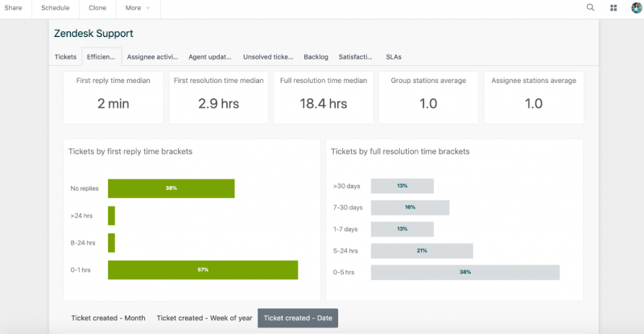Viewport: 644px width, 334px height.
Task: Switch to the SLAs tab
Action: click(x=394, y=56)
